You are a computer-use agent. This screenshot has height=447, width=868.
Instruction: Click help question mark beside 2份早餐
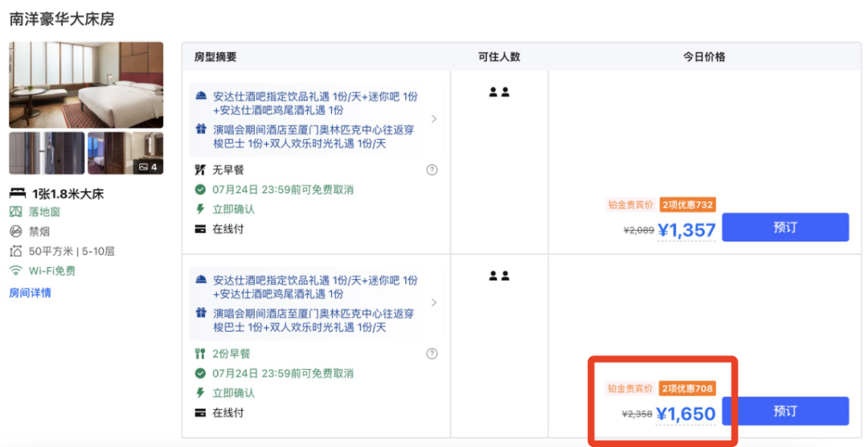tap(432, 354)
